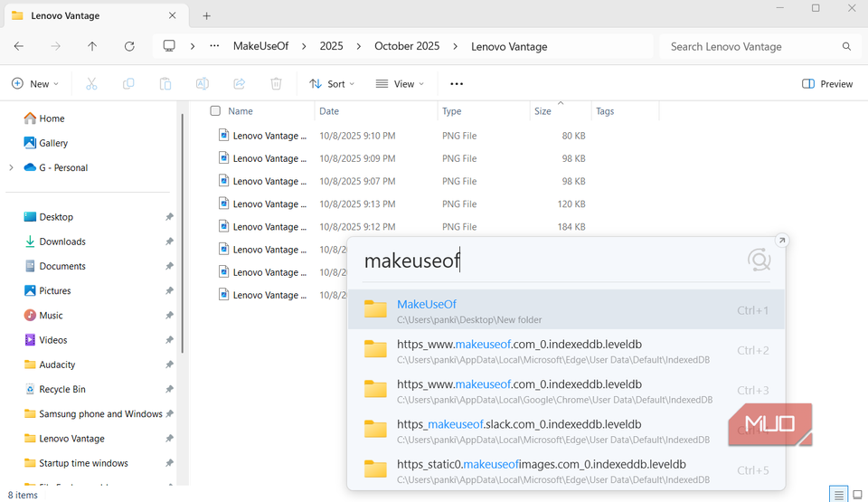Open Home in the navigation pane
Viewport: 868px width, 502px height.
tap(44, 118)
